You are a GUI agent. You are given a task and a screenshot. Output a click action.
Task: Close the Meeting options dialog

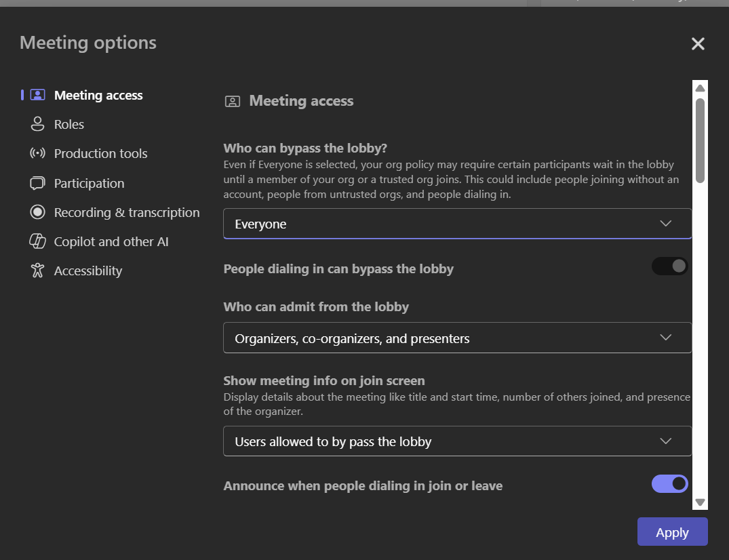(698, 43)
